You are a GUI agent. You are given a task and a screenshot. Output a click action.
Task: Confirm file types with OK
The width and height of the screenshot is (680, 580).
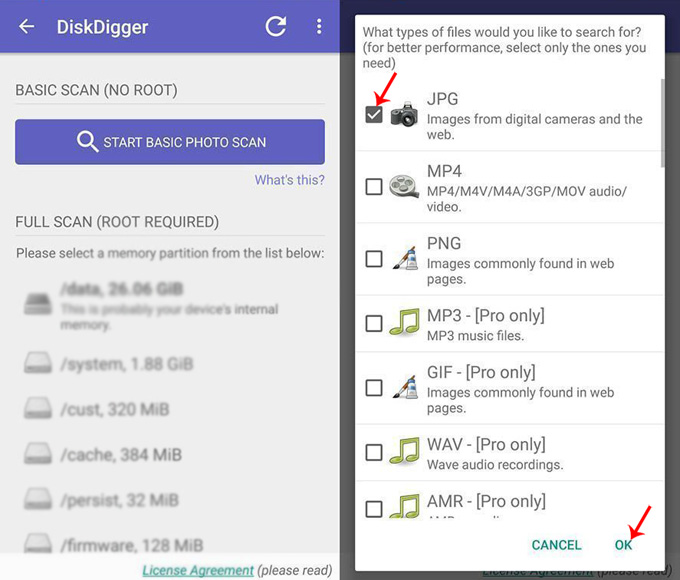pyautogui.click(x=623, y=545)
